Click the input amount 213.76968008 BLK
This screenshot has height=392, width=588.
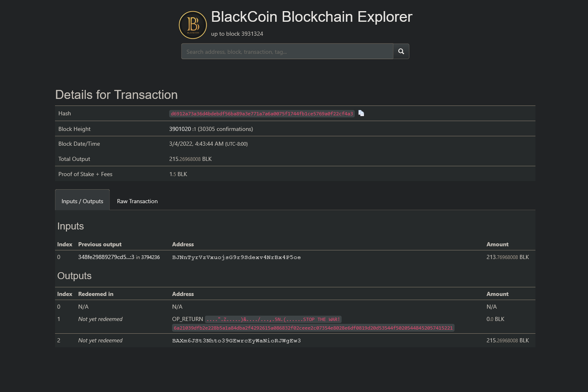pos(508,257)
